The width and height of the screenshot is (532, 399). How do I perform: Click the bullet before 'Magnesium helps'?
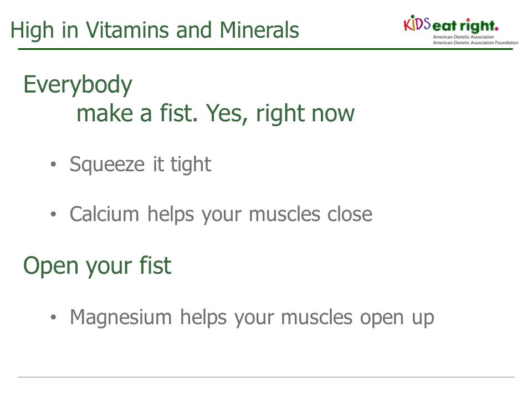click(53, 318)
